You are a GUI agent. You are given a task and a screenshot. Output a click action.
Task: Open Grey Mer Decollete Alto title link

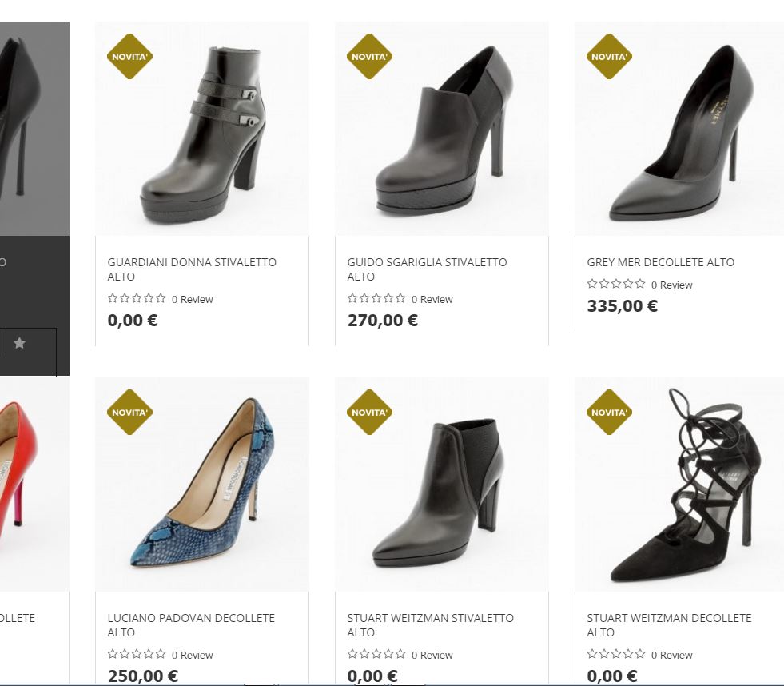coord(660,262)
